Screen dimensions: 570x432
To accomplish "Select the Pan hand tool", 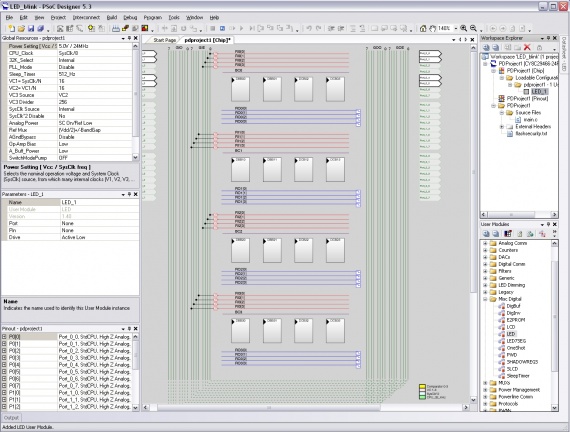I will (432, 28).
